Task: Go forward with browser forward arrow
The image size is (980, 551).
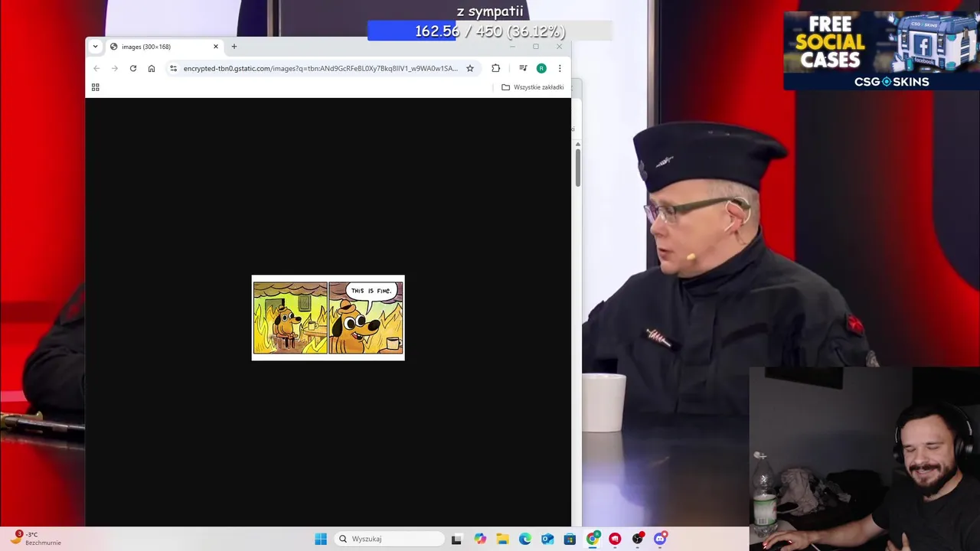Action: click(115, 68)
